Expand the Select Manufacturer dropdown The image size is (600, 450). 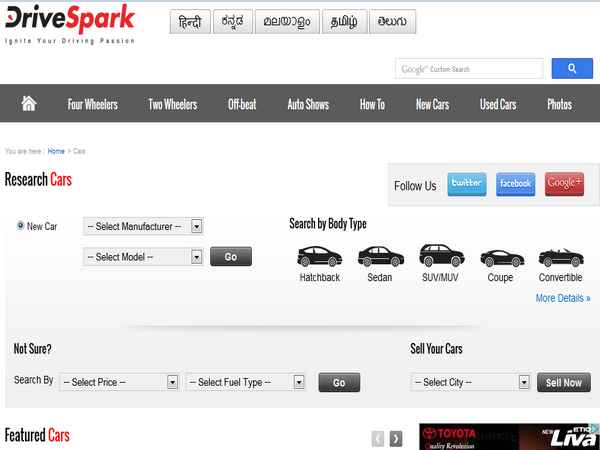click(144, 227)
